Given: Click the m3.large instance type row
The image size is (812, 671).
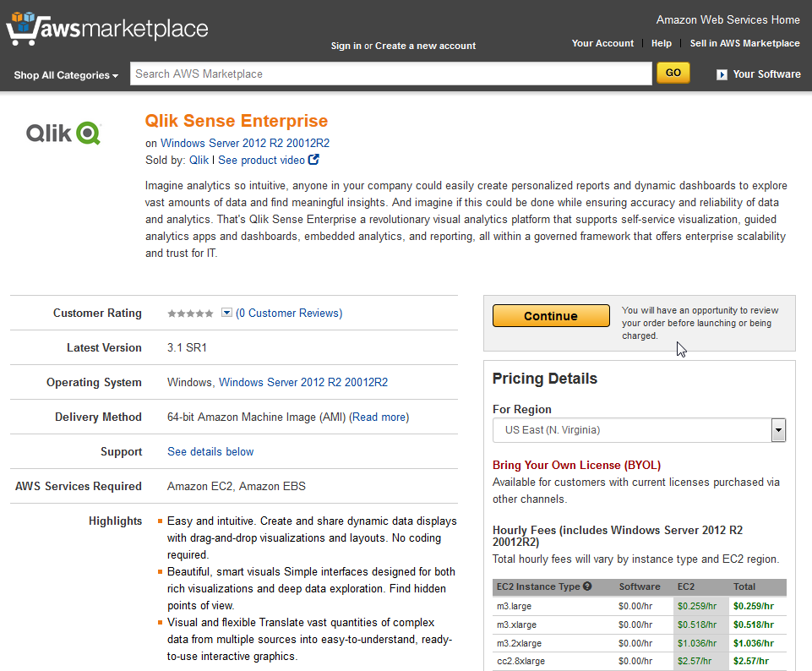Looking at the screenshot, I should click(x=639, y=606).
